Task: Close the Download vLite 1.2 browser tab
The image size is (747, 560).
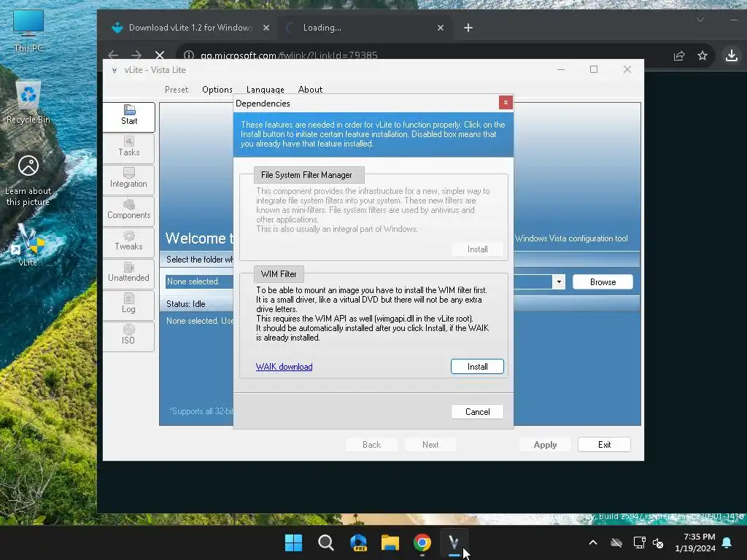Action: pos(266,28)
